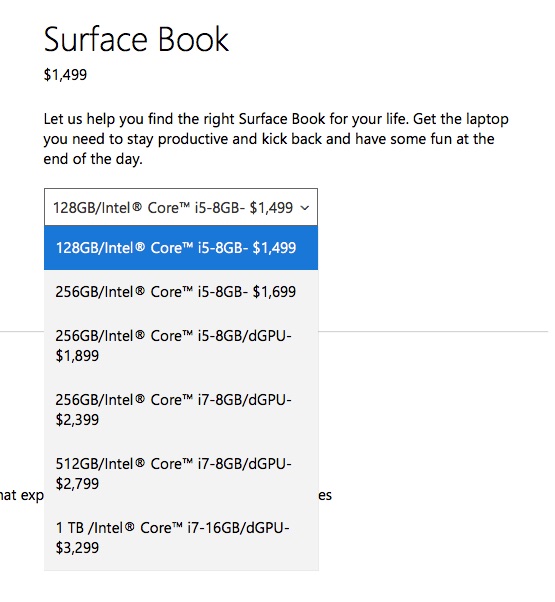Choose the 512GB i7-8GB/dGPU $2,799 option
The image size is (555, 602).
[x=181, y=473]
